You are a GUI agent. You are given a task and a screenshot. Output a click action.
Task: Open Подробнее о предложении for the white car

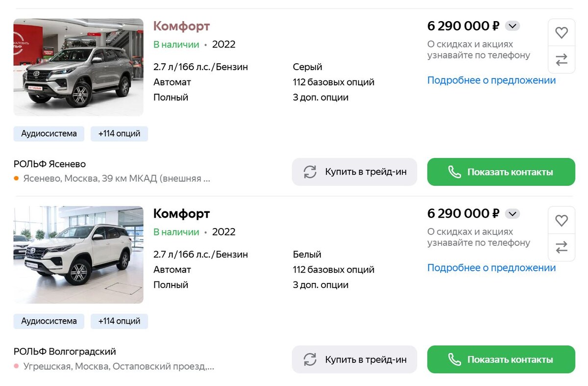pos(491,267)
